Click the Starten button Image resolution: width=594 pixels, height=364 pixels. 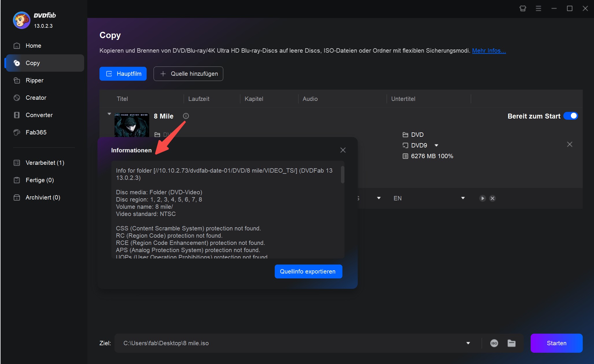(x=557, y=343)
